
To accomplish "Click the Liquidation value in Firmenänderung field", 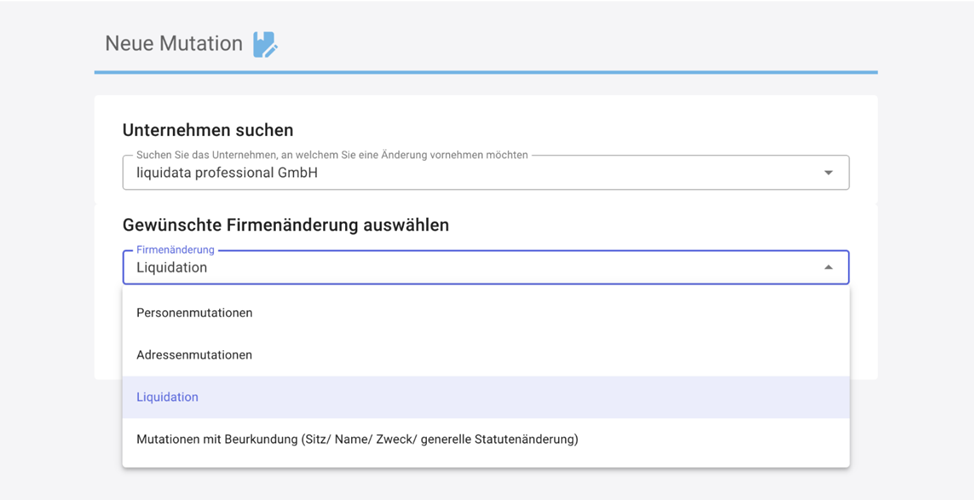I will click(x=172, y=268).
